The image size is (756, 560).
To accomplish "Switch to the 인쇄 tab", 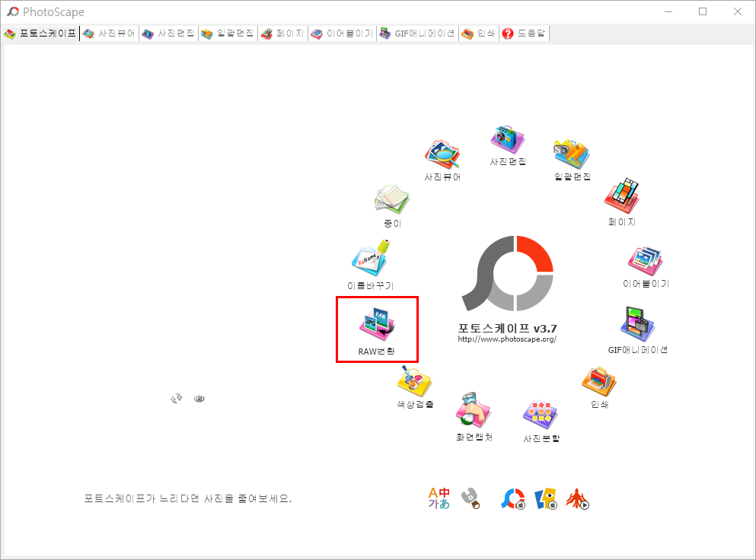I will point(478,33).
